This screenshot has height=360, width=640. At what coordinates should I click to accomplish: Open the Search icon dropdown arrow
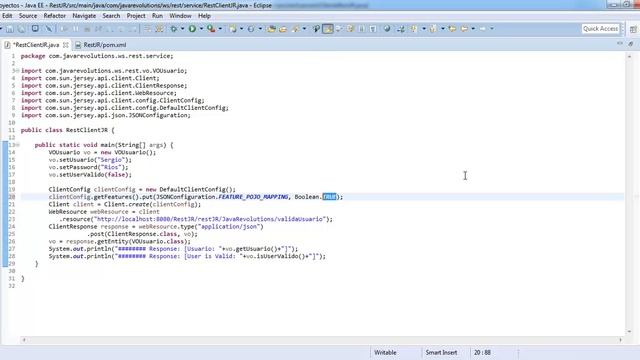[x=304, y=29]
